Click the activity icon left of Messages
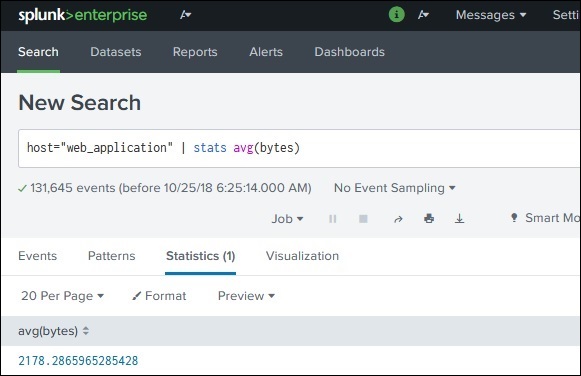The image size is (581, 376). [423, 15]
